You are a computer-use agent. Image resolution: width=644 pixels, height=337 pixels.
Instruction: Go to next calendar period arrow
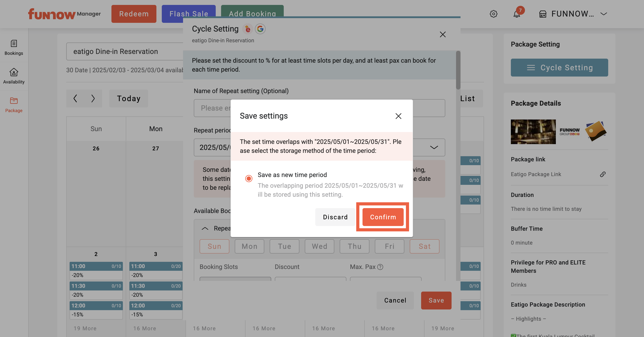[x=93, y=98]
